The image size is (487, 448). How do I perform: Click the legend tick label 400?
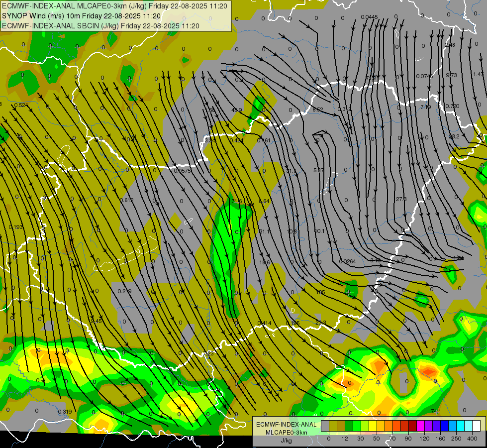click(472, 439)
